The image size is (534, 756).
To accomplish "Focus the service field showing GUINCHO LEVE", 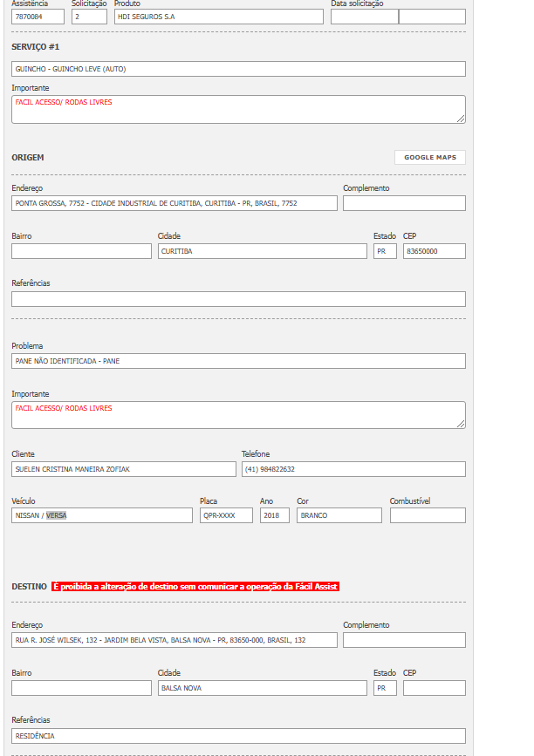I will 238,69.
